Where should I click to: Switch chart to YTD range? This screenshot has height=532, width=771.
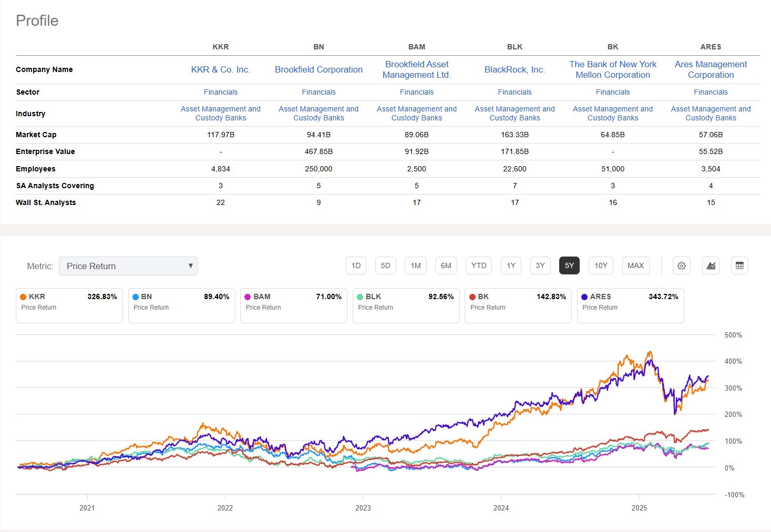pyautogui.click(x=479, y=265)
